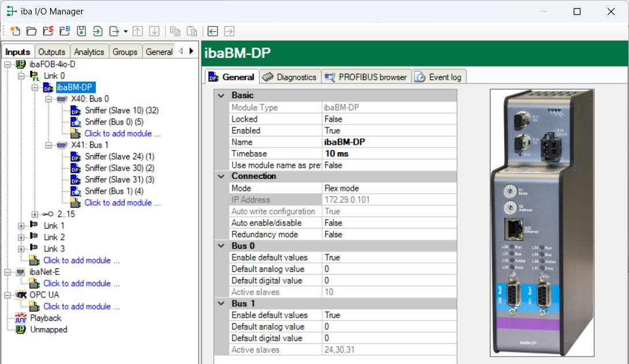This screenshot has width=629, height=364.
Task: Click the Import icon with inward green arrow
Action: coord(98,31)
